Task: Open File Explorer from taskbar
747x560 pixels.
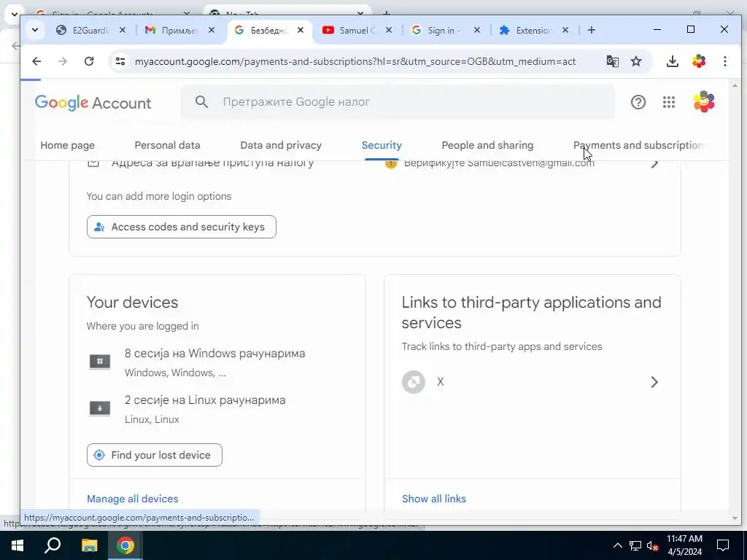Action: click(x=89, y=545)
